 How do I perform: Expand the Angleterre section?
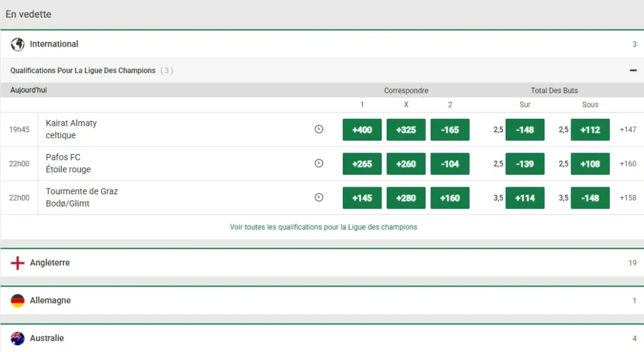tap(322, 263)
